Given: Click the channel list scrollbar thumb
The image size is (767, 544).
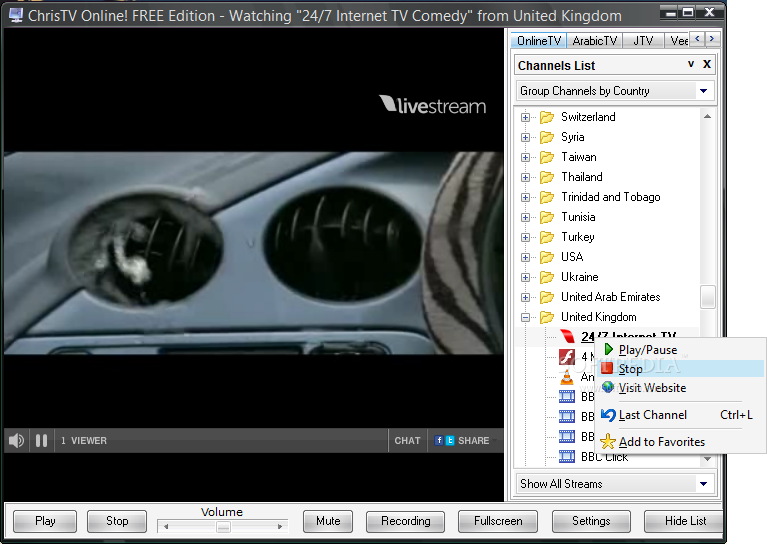Looking at the screenshot, I should (707, 297).
